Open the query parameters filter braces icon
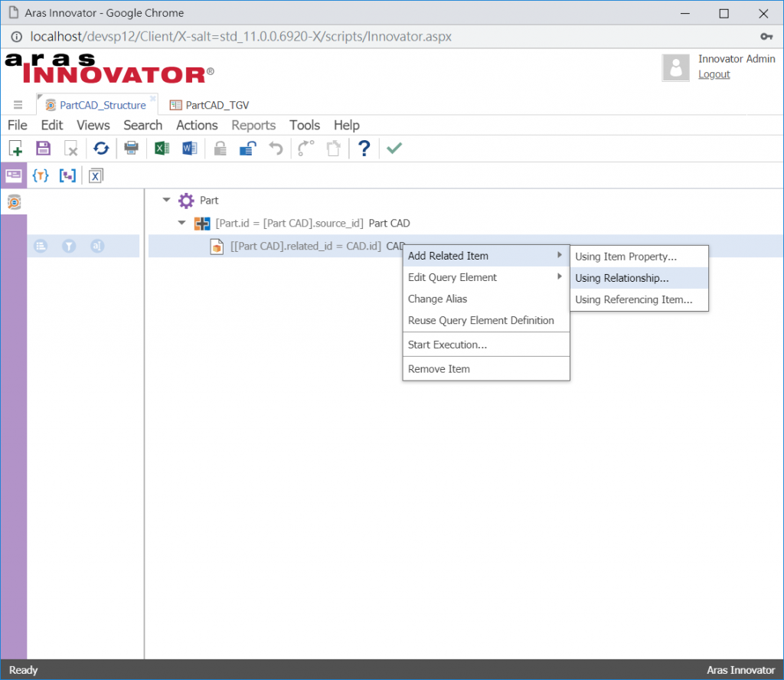784x680 pixels. pos(41,175)
